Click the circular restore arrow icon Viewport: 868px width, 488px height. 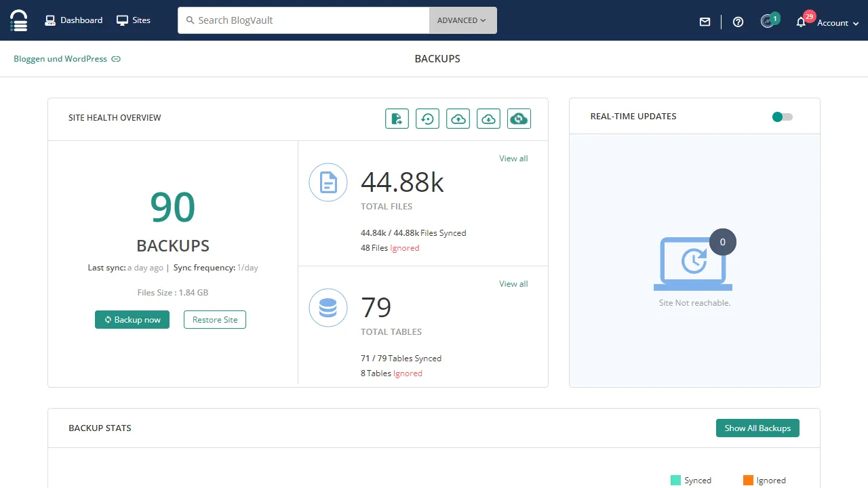point(428,119)
